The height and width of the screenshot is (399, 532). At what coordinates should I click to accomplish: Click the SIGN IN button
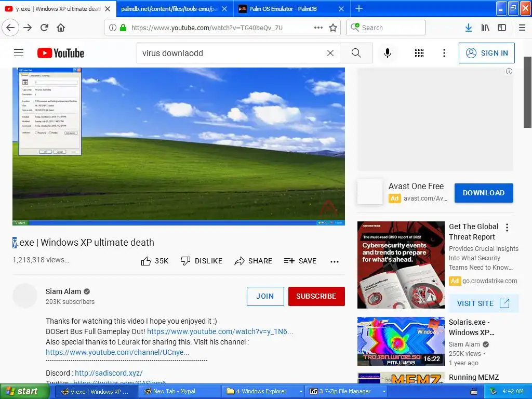click(x=486, y=53)
